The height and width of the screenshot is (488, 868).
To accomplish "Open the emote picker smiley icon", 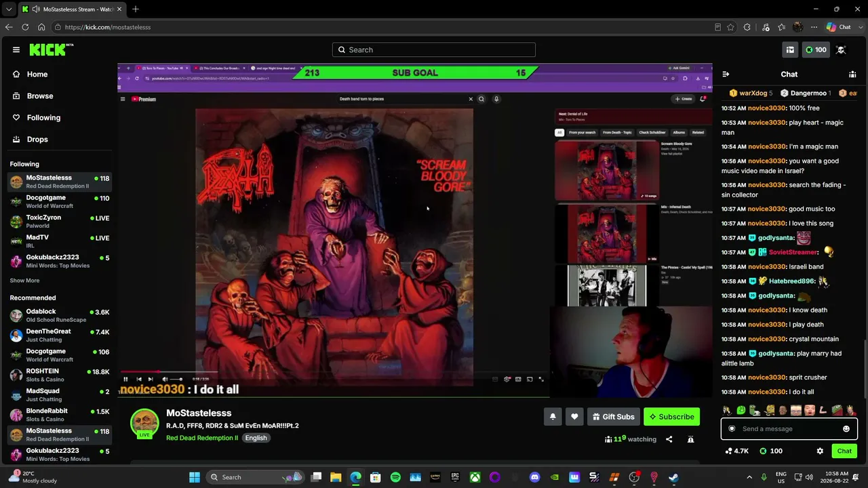I will click(846, 429).
